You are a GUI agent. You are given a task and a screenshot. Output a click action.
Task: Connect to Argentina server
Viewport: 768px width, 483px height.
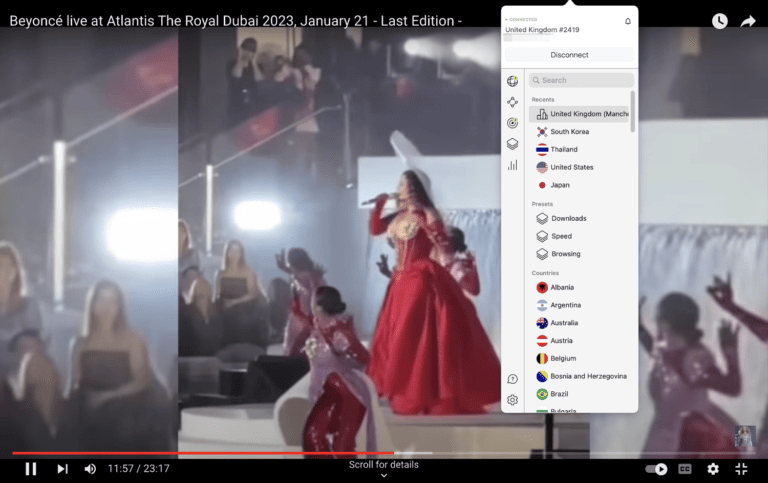point(565,305)
